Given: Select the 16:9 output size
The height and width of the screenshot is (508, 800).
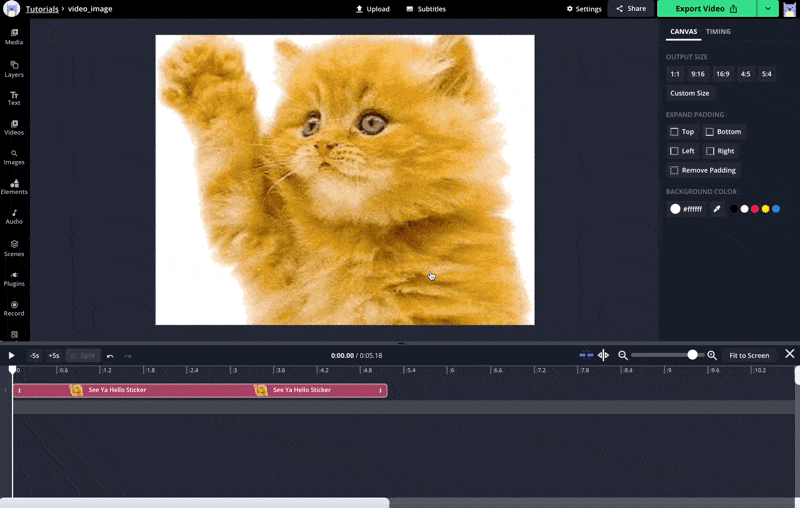Looking at the screenshot, I should [722, 74].
